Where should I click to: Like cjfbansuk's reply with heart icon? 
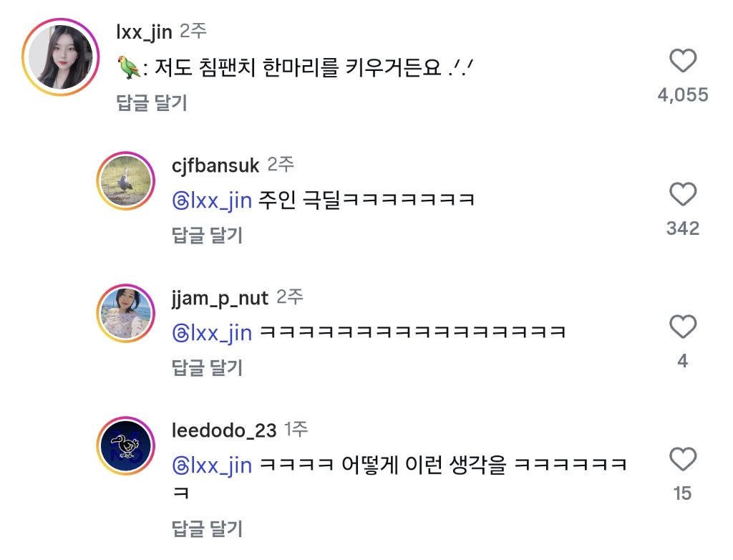tap(683, 195)
